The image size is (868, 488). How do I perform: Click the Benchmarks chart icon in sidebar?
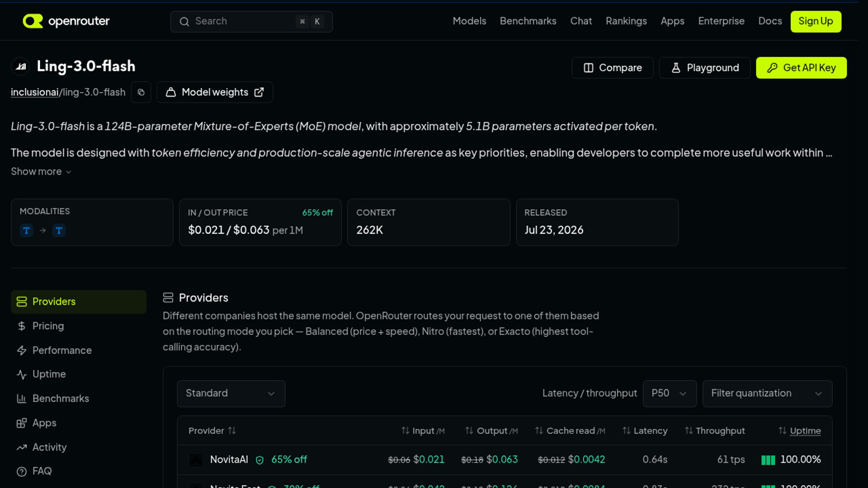coord(22,399)
